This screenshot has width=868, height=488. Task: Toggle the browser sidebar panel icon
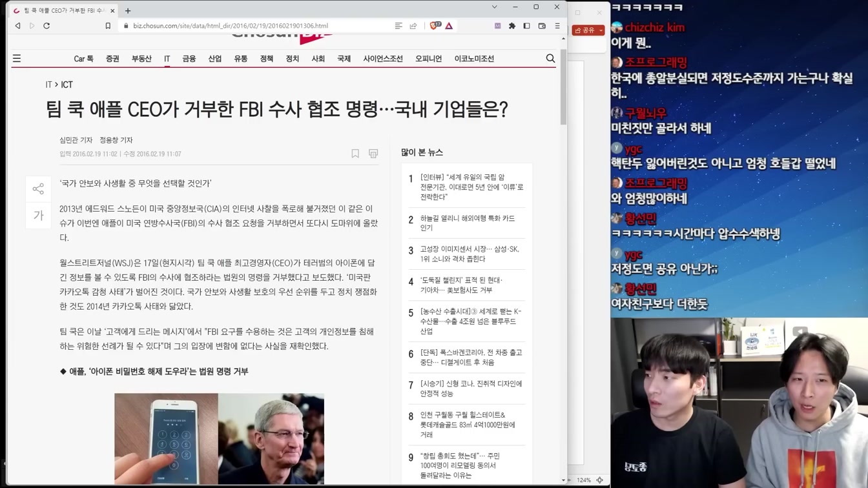pyautogui.click(x=526, y=26)
